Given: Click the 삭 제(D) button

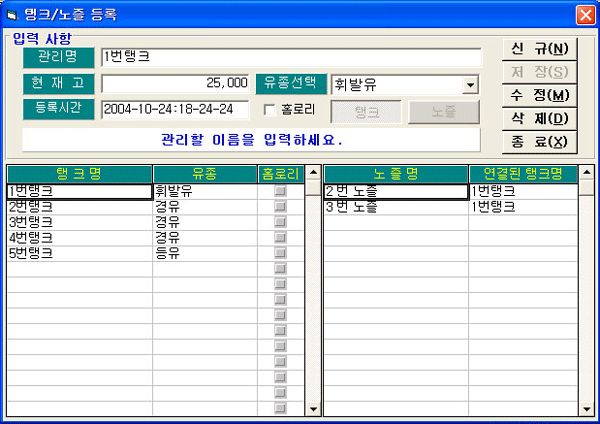Looking at the screenshot, I should (539, 119).
